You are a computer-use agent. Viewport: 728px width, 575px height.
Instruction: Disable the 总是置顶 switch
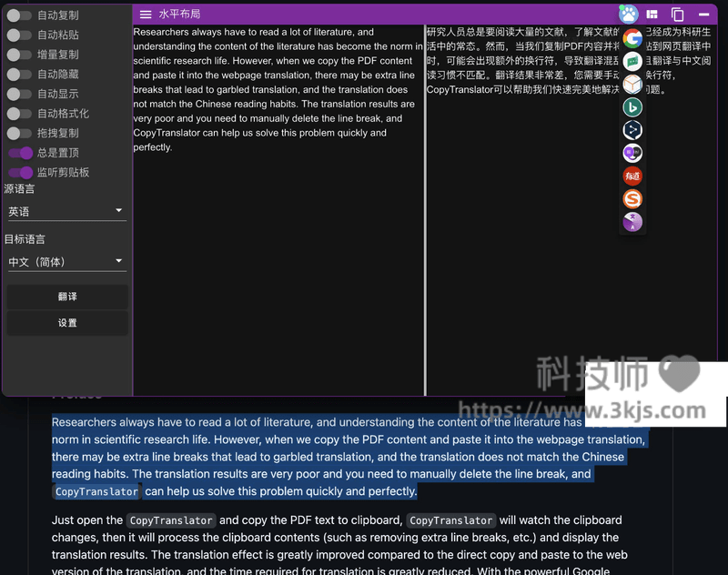(20, 153)
